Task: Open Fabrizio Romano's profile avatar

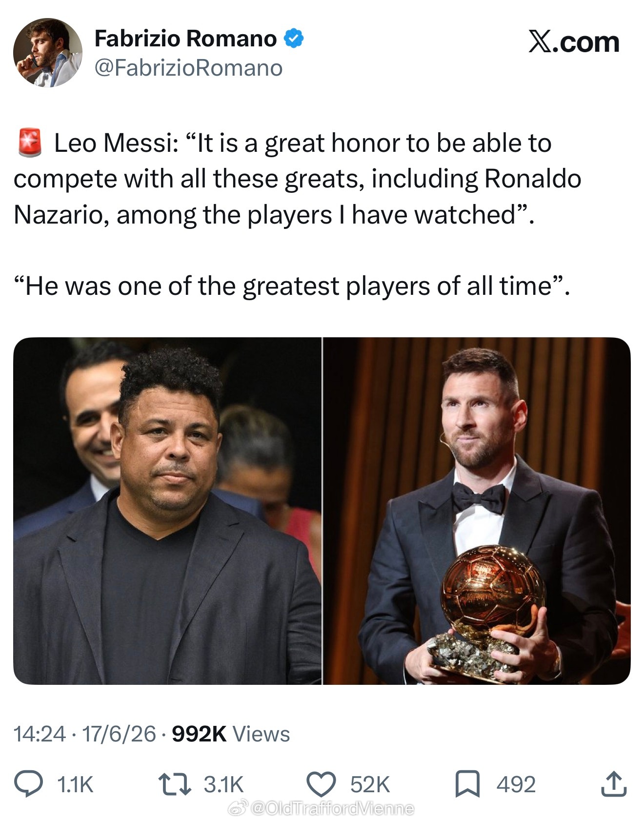Action: (48, 53)
